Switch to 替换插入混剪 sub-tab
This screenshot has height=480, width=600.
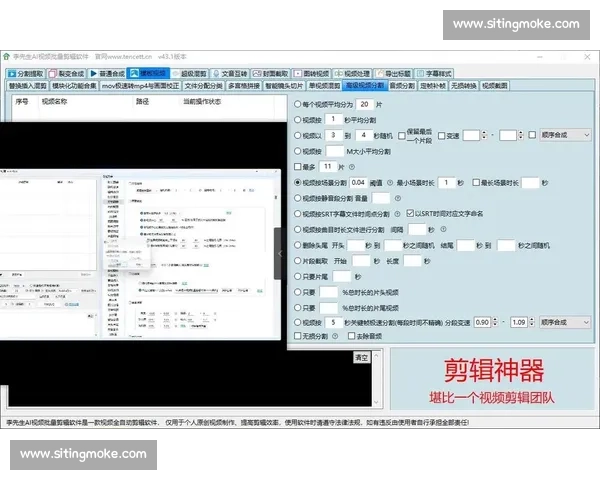[x=28, y=86]
